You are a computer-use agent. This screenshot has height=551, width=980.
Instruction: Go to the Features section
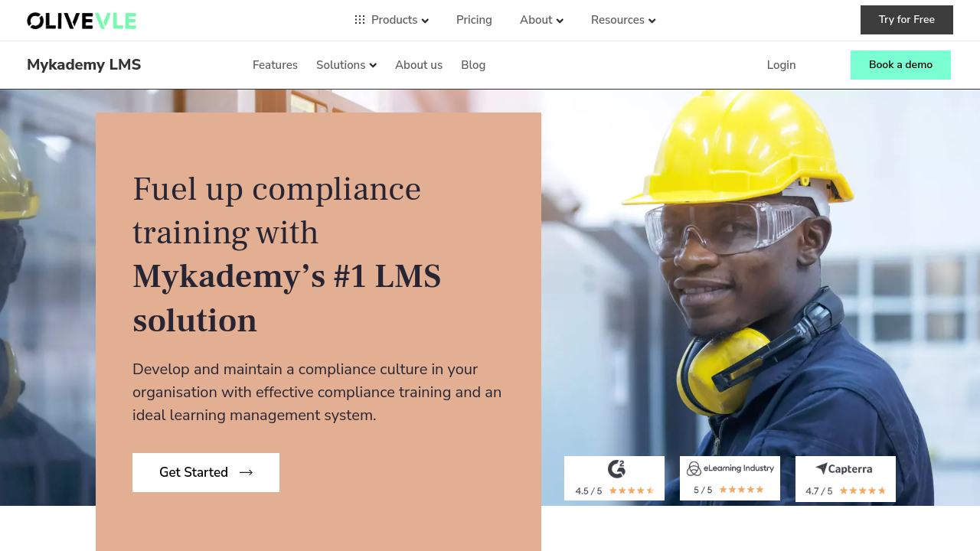pos(275,65)
